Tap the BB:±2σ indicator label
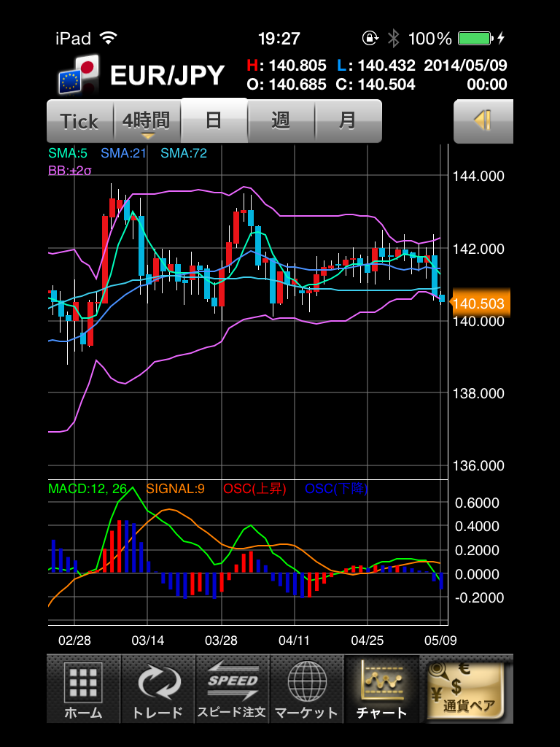 69,170
